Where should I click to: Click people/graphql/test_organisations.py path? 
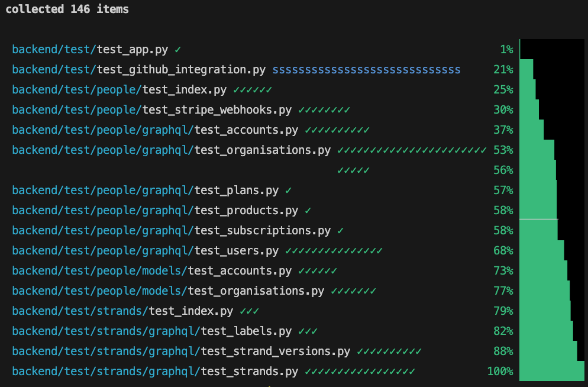pyautogui.click(x=172, y=150)
